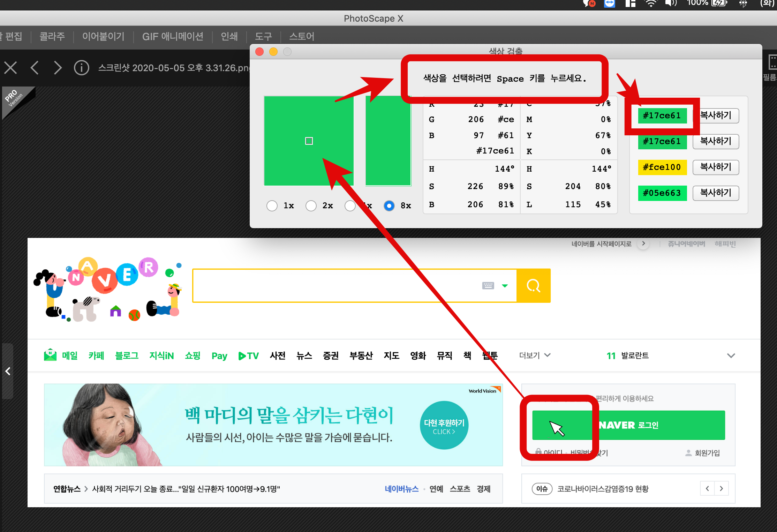Show next issue with right arrow
This screenshot has width=777, height=532.
coord(722,488)
